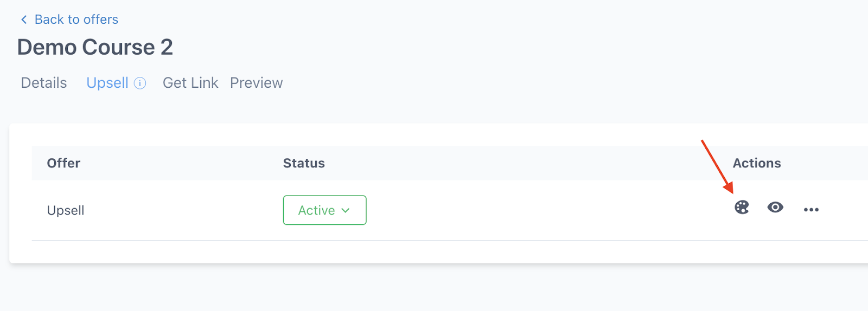The width and height of the screenshot is (868, 311).
Task: Click the info icon beside Upsell tab
Action: 140,83
